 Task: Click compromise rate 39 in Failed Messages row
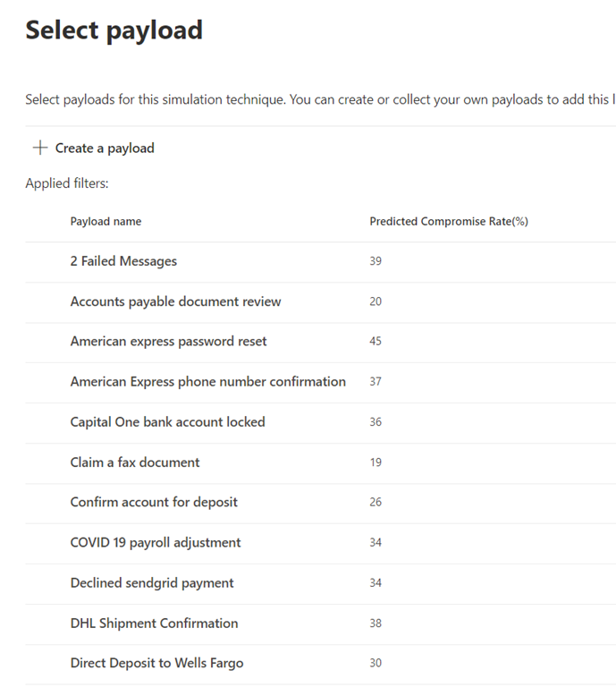[376, 261]
